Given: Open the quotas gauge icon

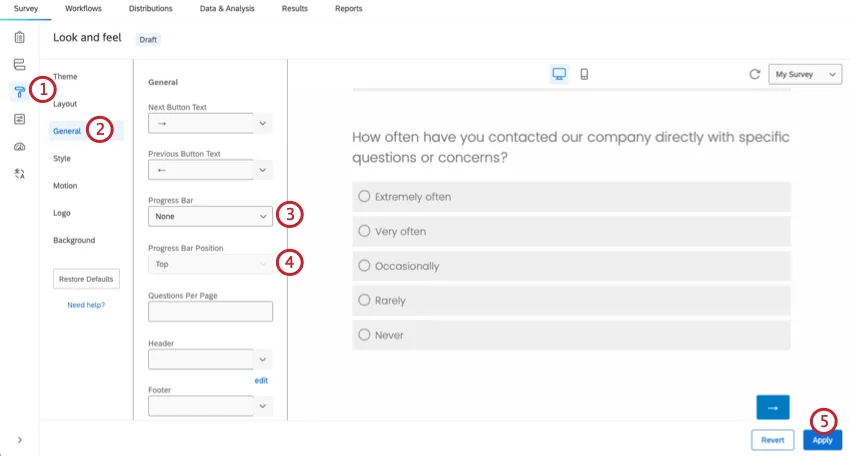Looking at the screenshot, I should coord(19,146).
